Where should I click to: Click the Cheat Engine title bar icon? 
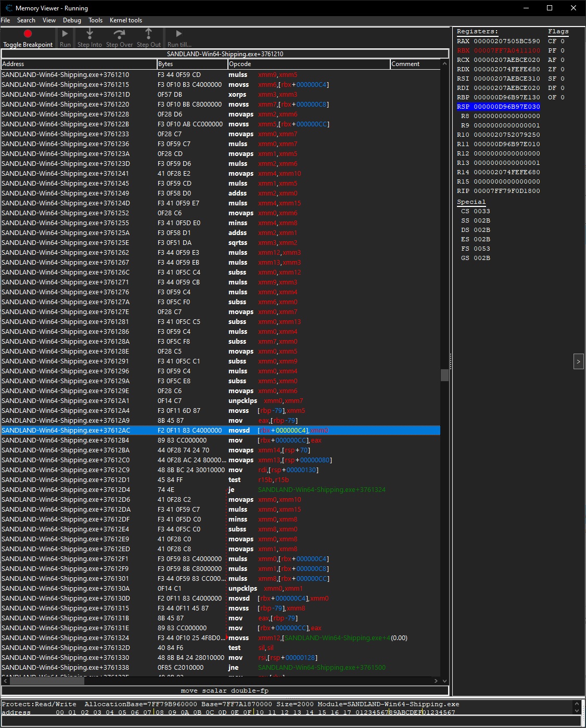coord(8,8)
